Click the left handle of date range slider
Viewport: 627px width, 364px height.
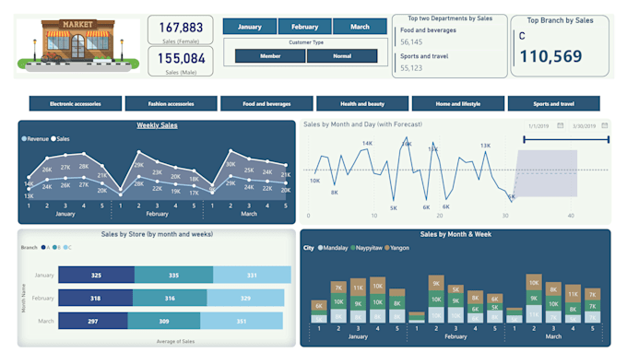(525, 139)
